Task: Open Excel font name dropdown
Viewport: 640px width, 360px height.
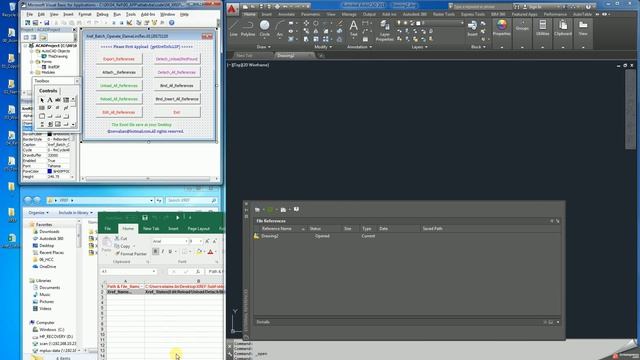Action: (x=187, y=241)
